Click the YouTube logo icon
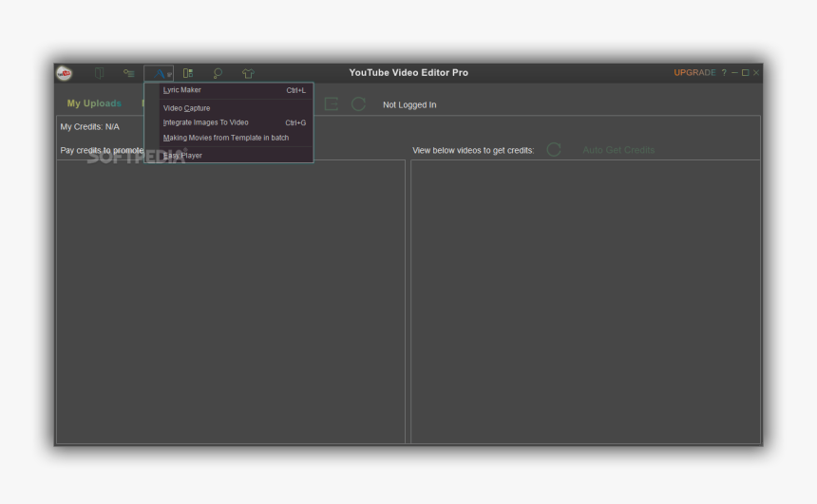This screenshot has height=504, width=817. (x=64, y=73)
